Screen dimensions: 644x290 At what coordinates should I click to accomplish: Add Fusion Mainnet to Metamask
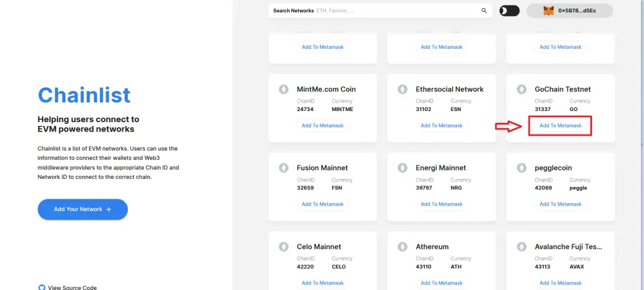click(x=323, y=204)
